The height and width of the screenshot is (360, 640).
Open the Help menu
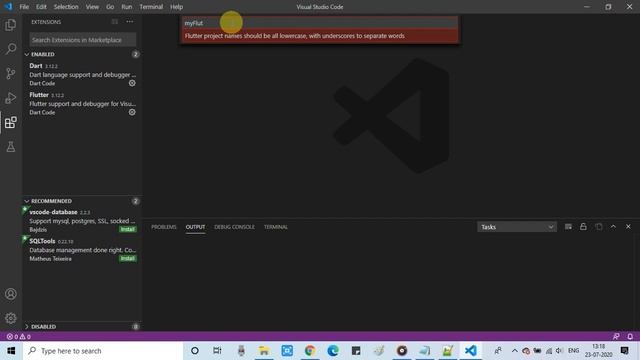[176, 7]
